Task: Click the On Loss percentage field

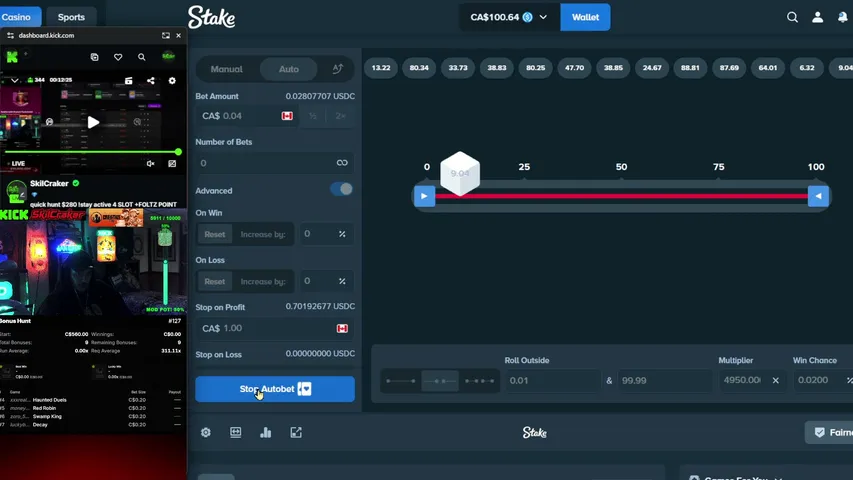Action: (326, 281)
